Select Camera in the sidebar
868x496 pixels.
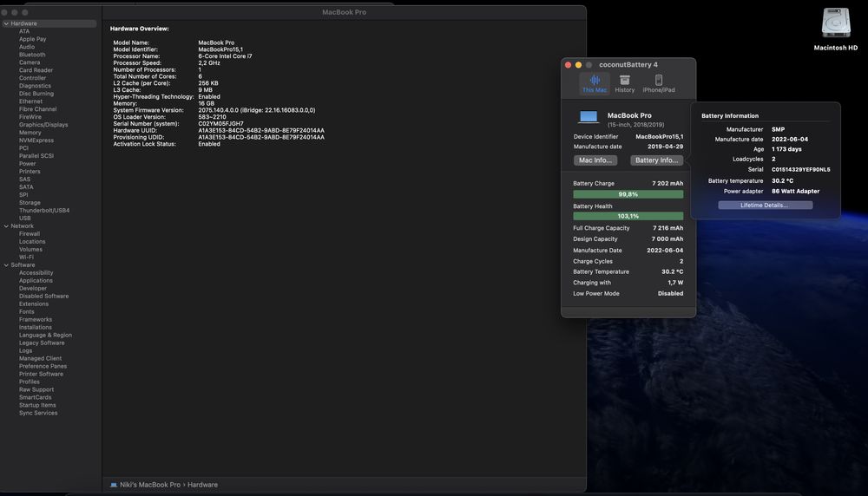pyautogui.click(x=30, y=62)
